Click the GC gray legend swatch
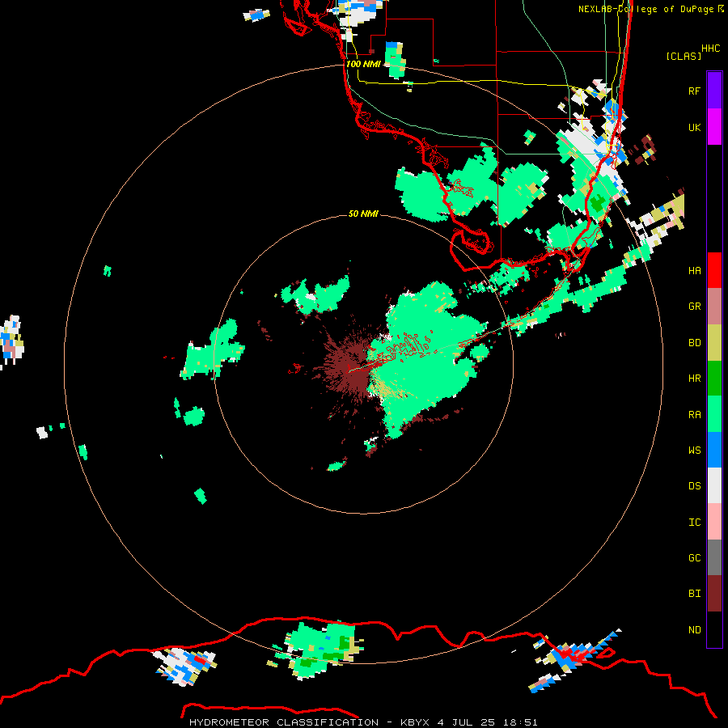 pos(714,557)
